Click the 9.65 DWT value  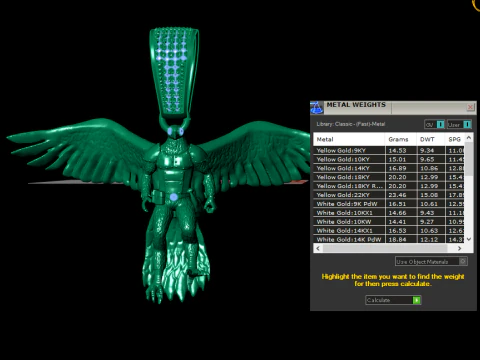click(x=427, y=159)
